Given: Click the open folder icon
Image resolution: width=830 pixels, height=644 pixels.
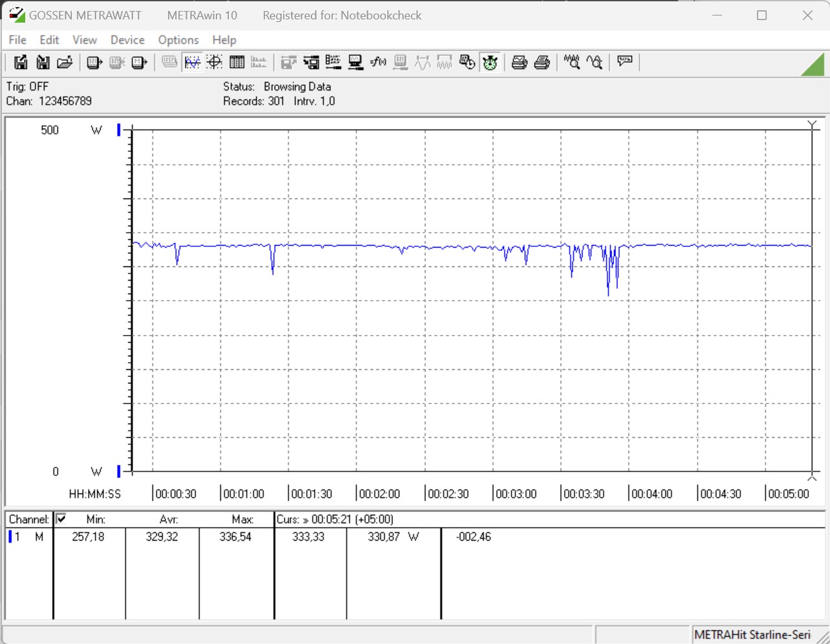Looking at the screenshot, I should tap(65, 62).
